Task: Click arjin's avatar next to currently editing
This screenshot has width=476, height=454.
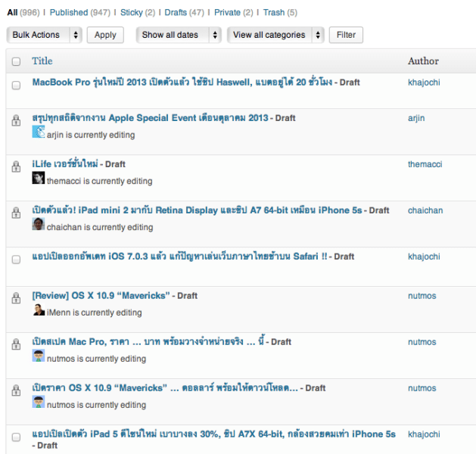Action: (39, 132)
